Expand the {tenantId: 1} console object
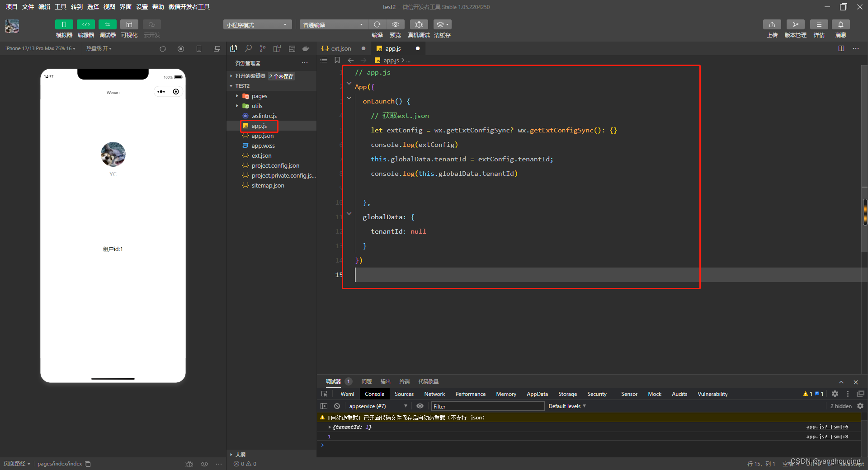 330,427
